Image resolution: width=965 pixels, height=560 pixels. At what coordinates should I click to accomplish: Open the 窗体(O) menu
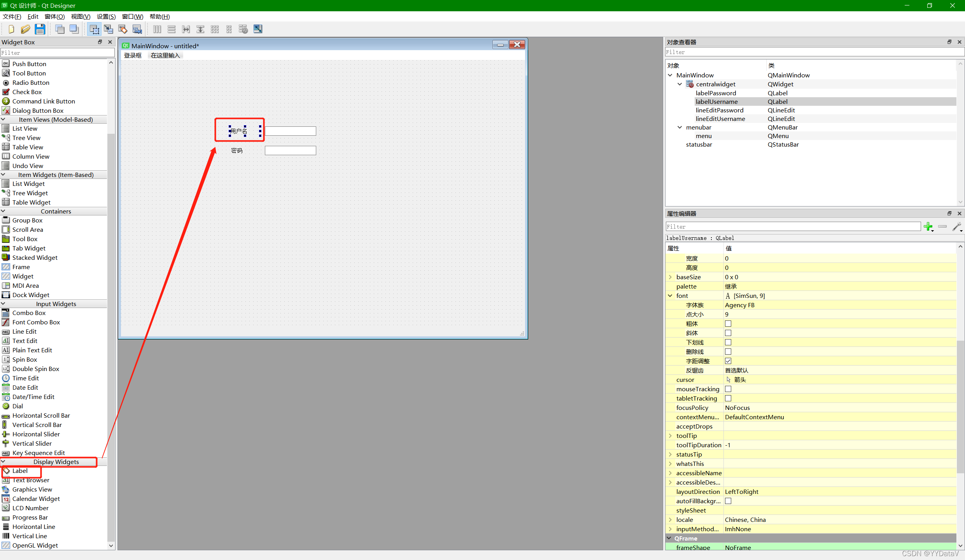tap(54, 16)
